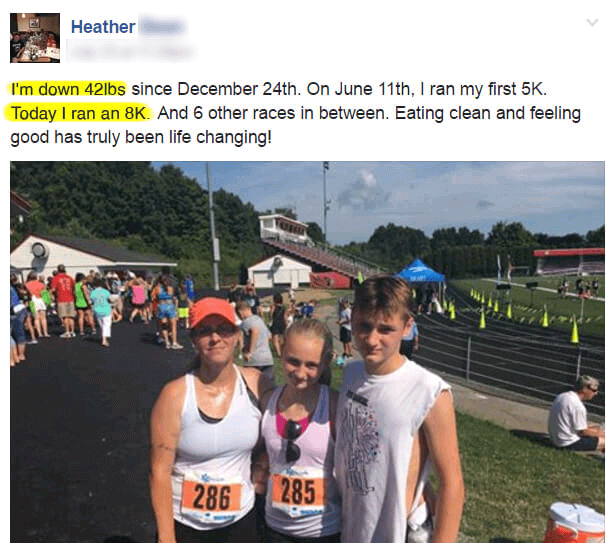Click the highlighted "I'm down 42lbs" text
This screenshot has width=607, height=543.
(x=68, y=89)
